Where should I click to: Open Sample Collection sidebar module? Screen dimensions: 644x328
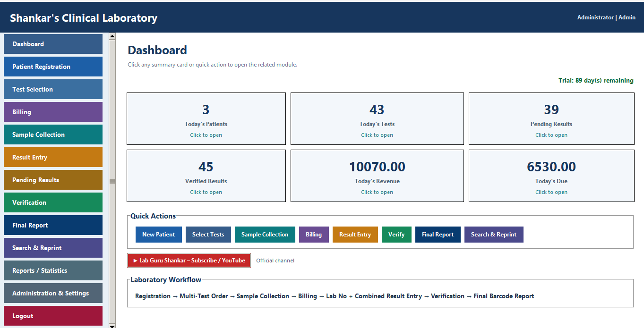coord(53,135)
